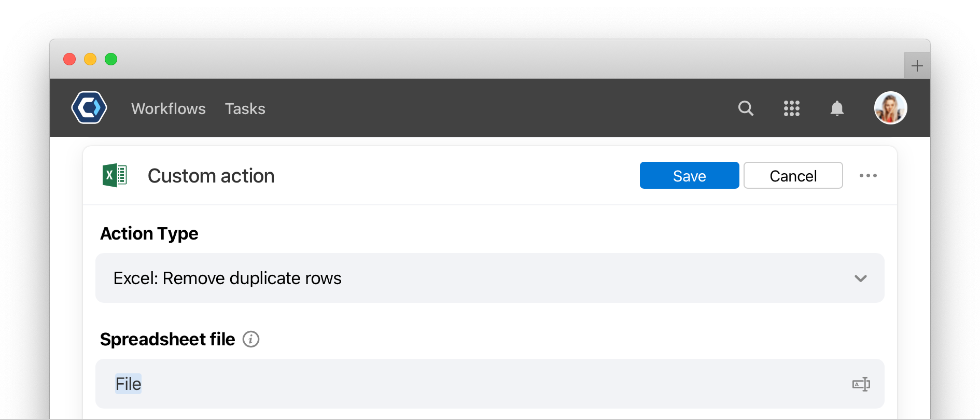Save the custom action
The image size is (980, 420).
click(689, 175)
